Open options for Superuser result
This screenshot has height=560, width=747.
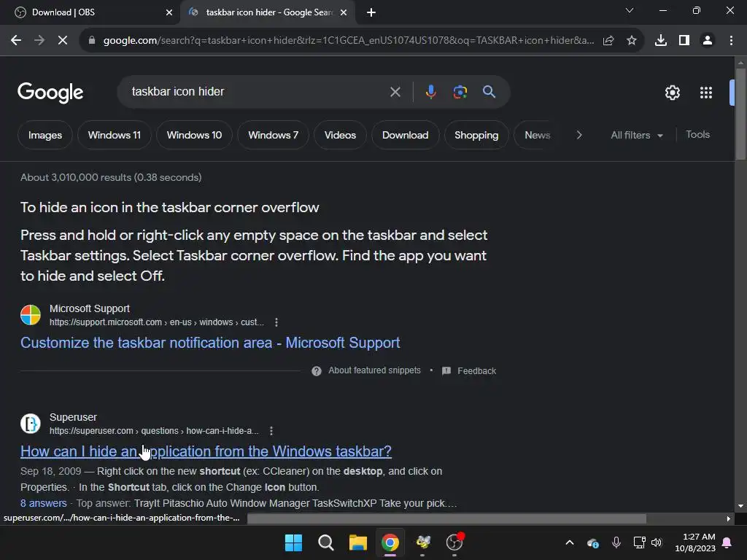[x=271, y=431]
